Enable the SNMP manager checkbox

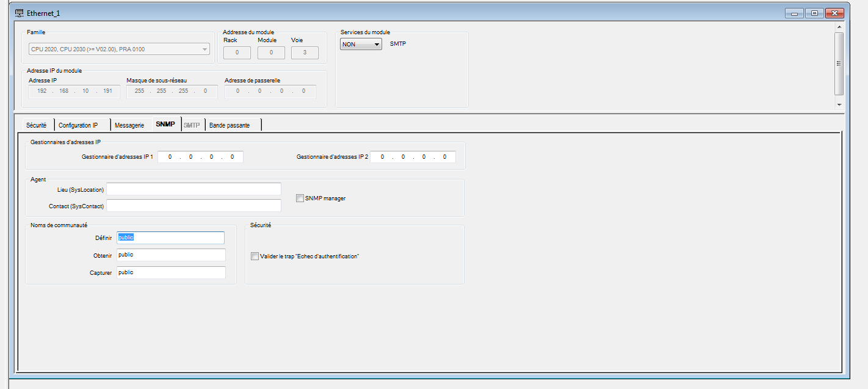pos(300,198)
